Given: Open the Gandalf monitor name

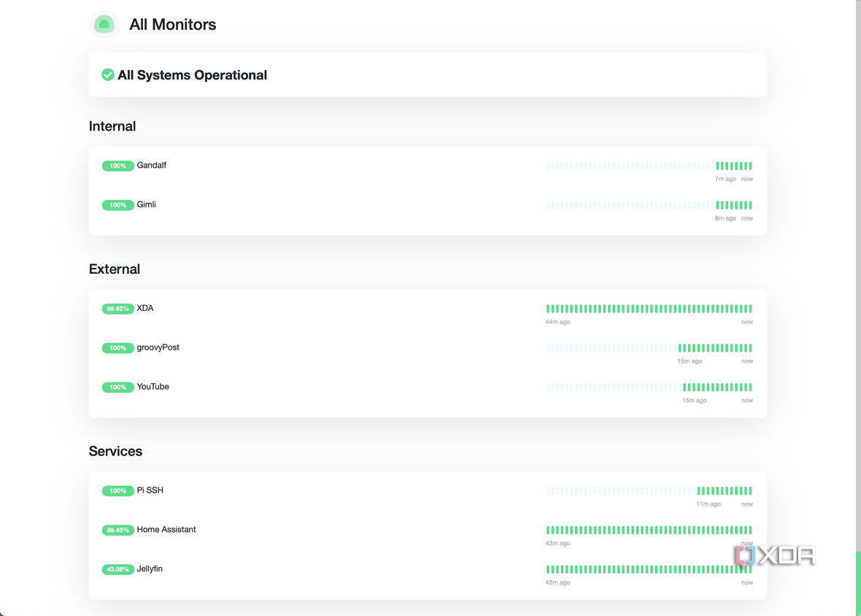Looking at the screenshot, I should 152,165.
